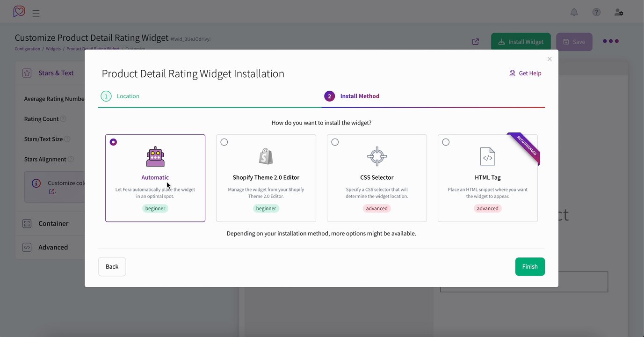This screenshot has width=644, height=337.
Task: Click the HTML Tag card title
Action: 488,177
